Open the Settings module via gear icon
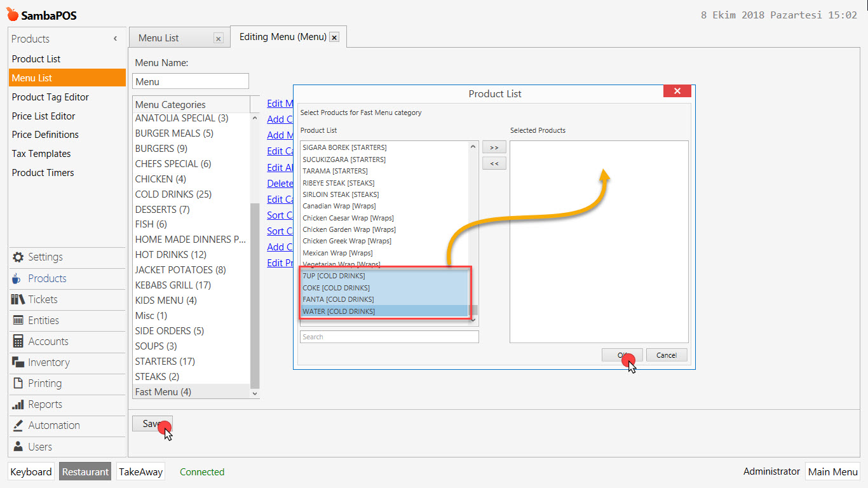Viewport: 868px width, 488px height. 19,257
